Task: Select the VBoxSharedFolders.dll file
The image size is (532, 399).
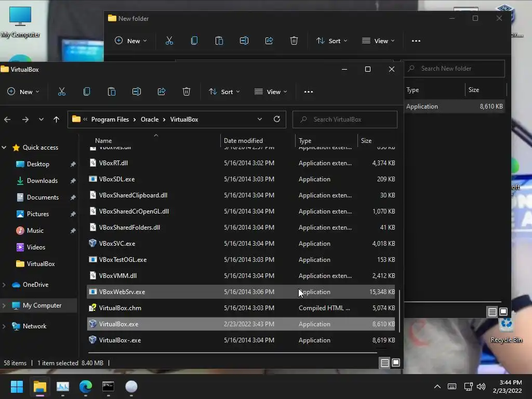Action: click(x=241, y=228)
